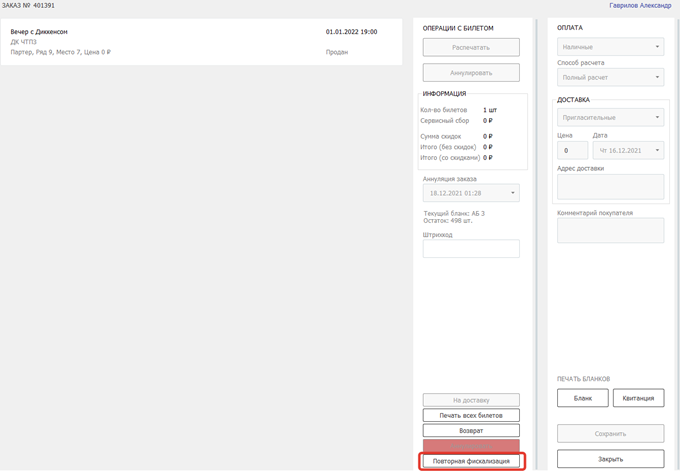Click the Цена input field
Image resolution: width=681 pixels, height=472 pixels.
pos(572,150)
